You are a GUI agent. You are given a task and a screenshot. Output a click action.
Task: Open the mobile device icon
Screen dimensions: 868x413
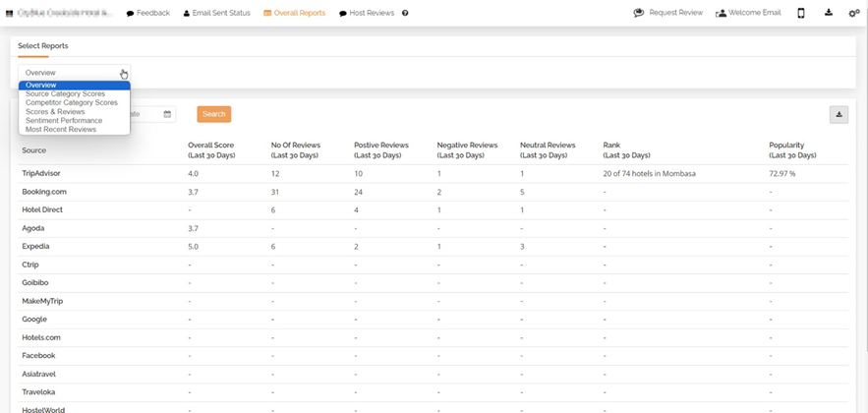pyautogui.click(x=801, y=13)
